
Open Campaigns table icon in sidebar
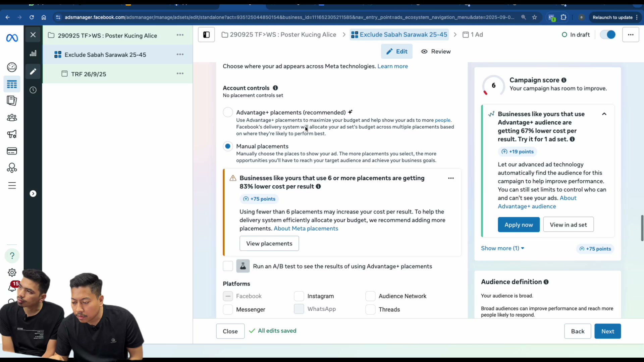[x=12, y=84]
